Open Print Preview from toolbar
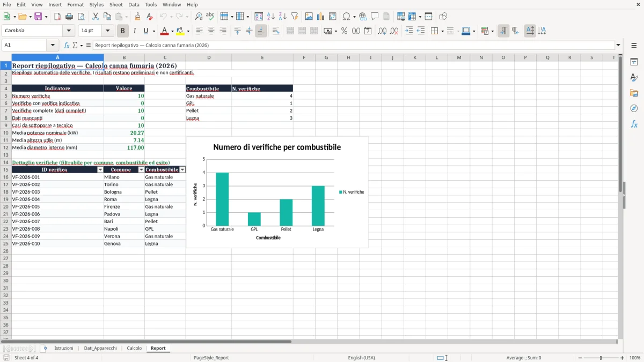Image resolution: width=644 pixels, height=362 pixels. click(x=81, y=17)
